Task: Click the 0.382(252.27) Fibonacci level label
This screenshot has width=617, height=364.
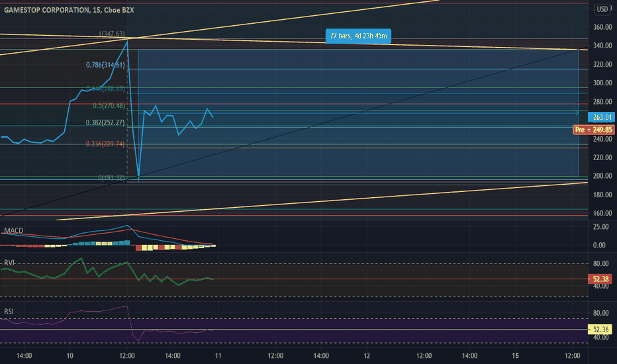Action: click(x=105, y=122)
